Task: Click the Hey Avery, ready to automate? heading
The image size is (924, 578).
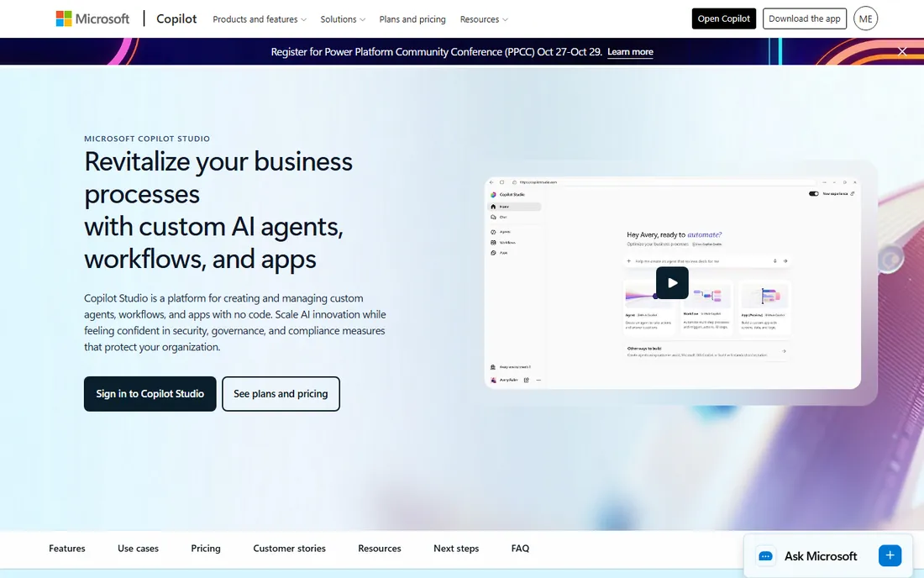Action: coord(675,234)
